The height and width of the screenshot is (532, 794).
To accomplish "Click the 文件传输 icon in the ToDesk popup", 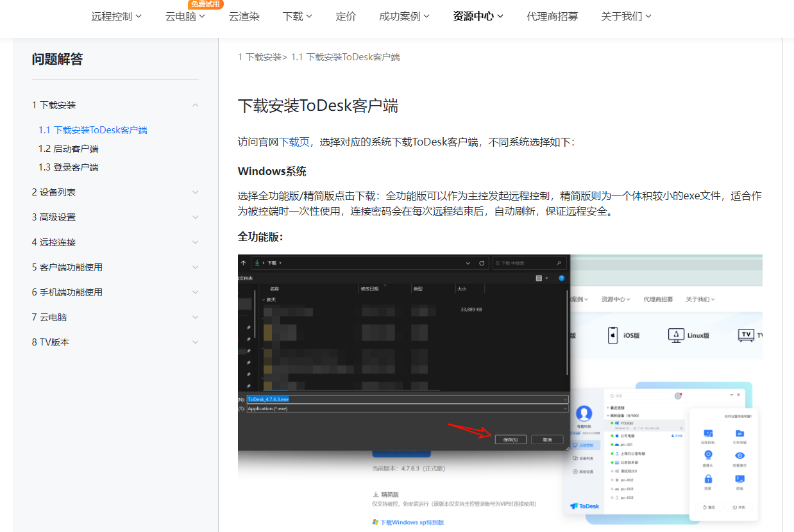I will pyautogui.click(x=739, y=434).
